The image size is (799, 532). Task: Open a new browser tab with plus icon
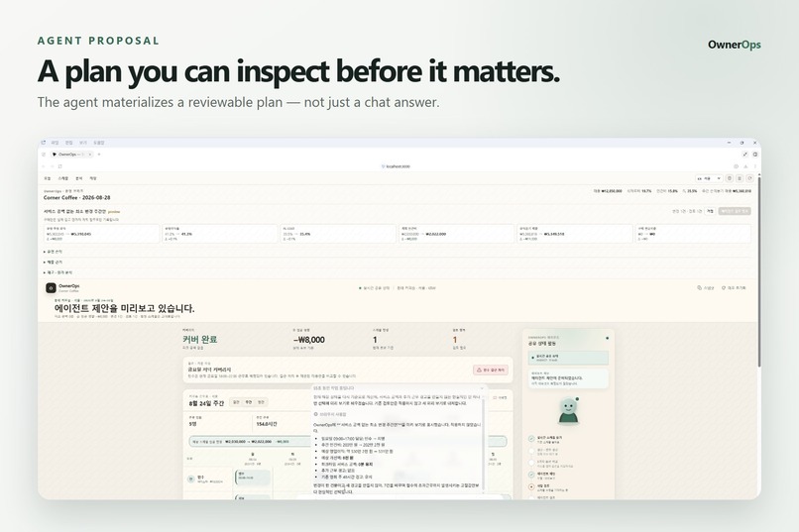tap(99, 155)
